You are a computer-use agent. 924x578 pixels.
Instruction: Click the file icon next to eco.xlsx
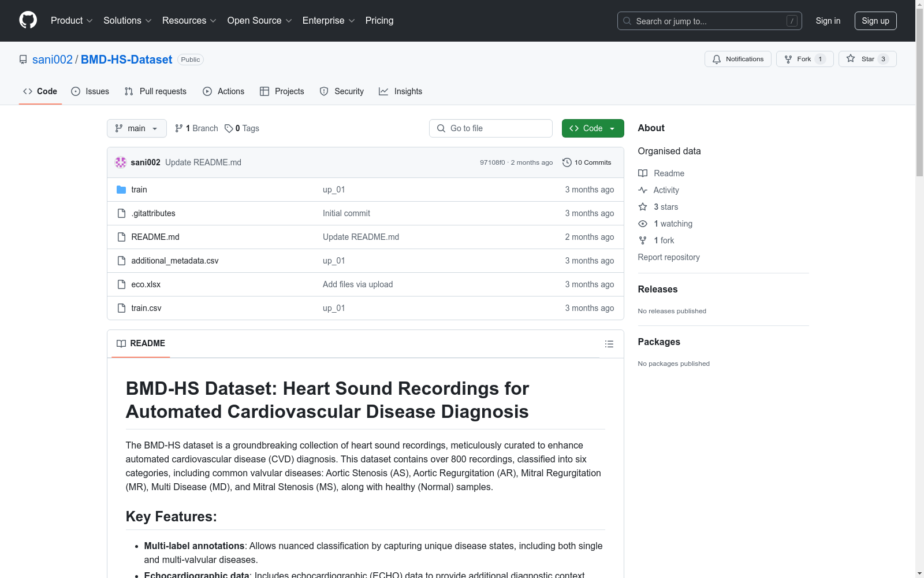tap(121, 284)
